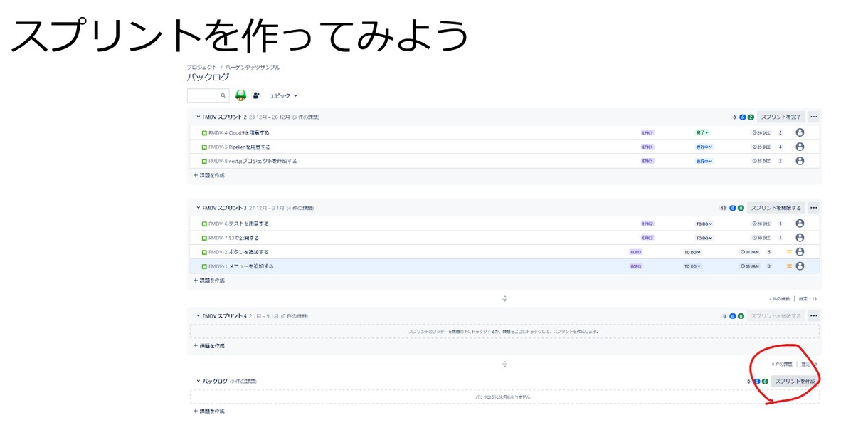Open the TO DO dropdown on FMDV-6
868x435 pixels.
pos(704,224)
